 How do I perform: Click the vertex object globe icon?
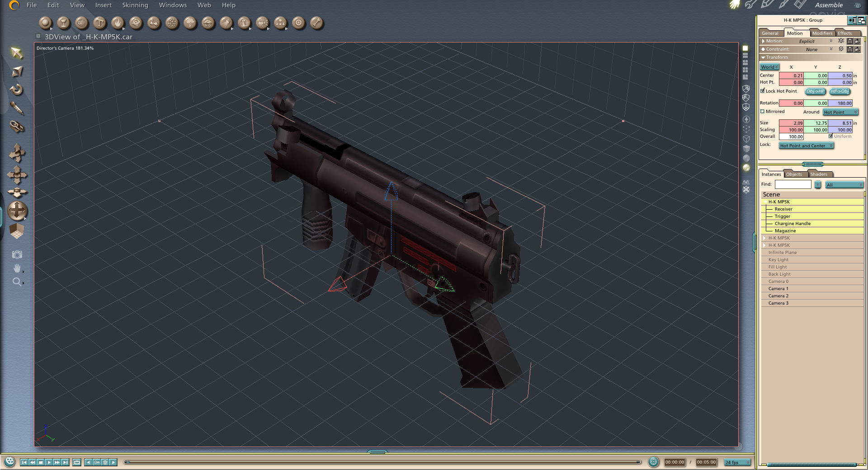click(x=81, y=23)
